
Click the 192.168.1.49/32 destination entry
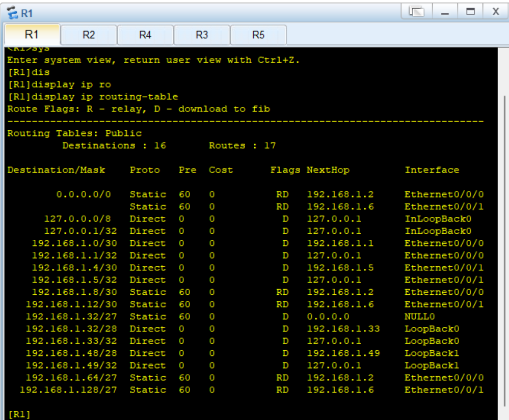click(71, 365)
